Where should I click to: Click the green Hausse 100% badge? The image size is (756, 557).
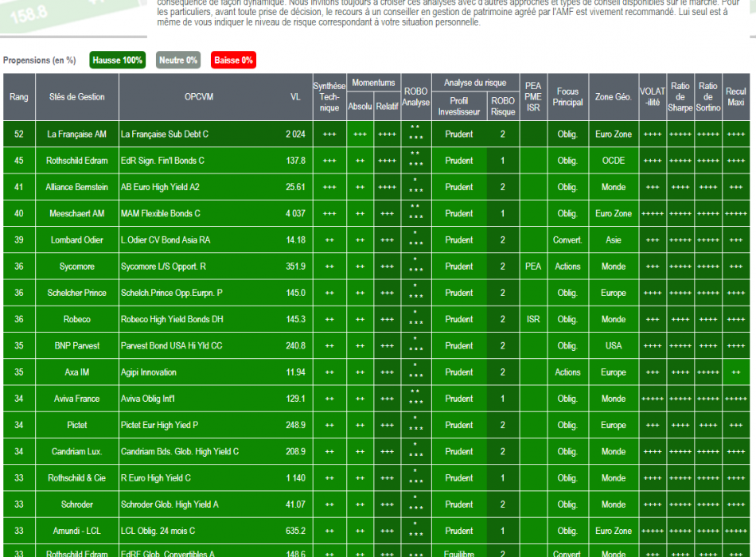pyautogui.click(x=117, y=60)
